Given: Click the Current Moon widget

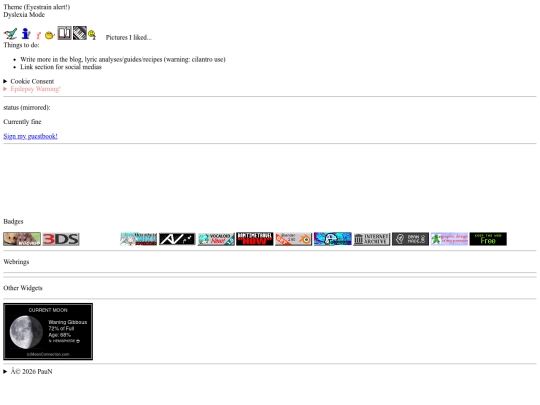Looking at the screenshot, I should point(48,332).
